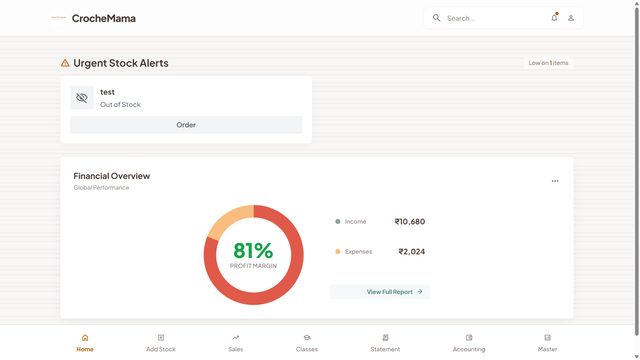Click the 81% profit margin value
The width and height of the screenshot is (640, 360).
click(x=253, y=250)
